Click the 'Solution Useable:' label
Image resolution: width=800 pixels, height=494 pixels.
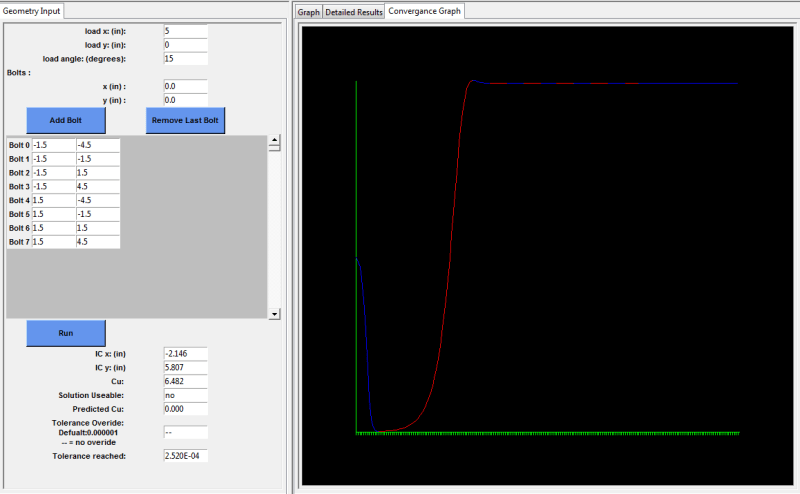point(91,395)
